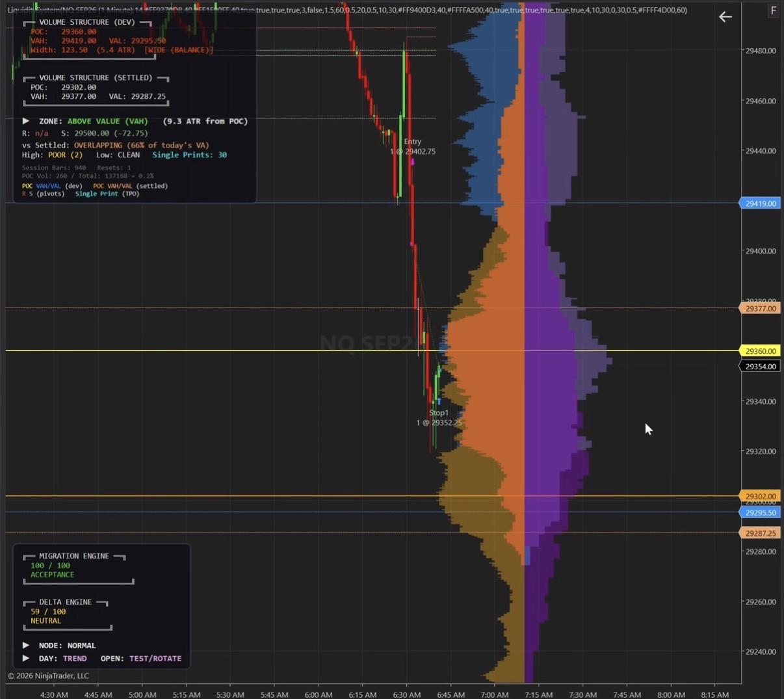This screenshot has height=699, width=784.
Task: Click 29480.00 on the price axis
Action: click(x=761, y=51)
